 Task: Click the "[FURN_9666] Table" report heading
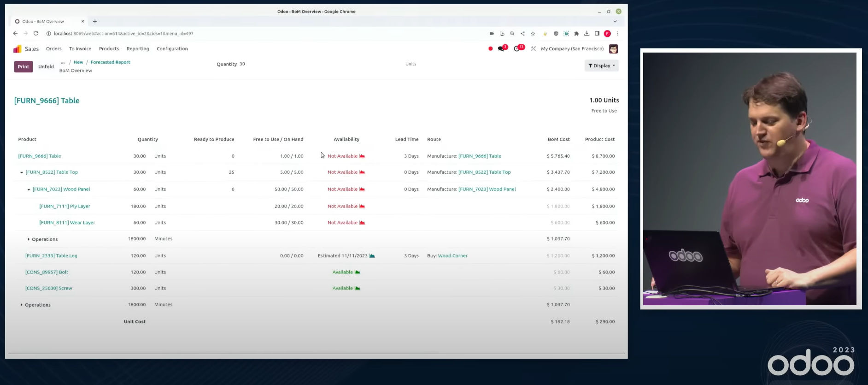[x=47, y=101]
